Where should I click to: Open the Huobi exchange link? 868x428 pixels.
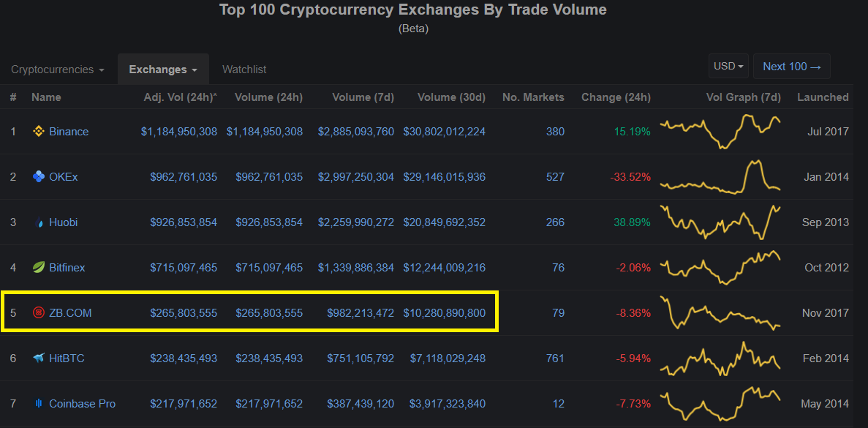(x=63, y=222)
